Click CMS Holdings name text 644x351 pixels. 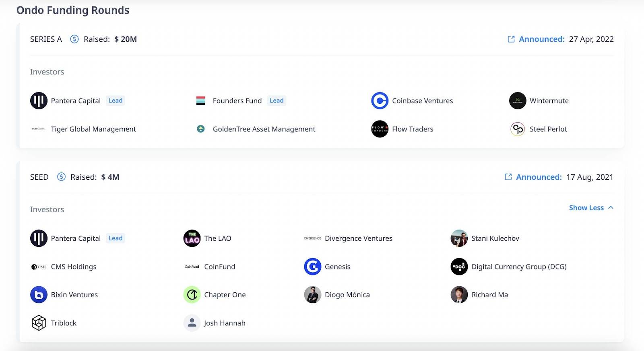[74, 267]
